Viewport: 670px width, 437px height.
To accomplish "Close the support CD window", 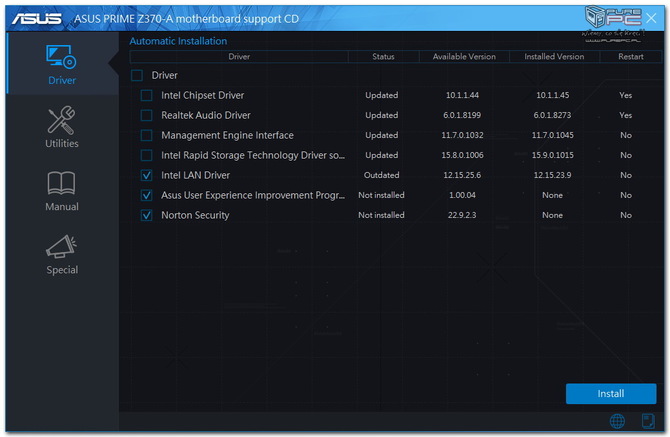I will 651,18.
